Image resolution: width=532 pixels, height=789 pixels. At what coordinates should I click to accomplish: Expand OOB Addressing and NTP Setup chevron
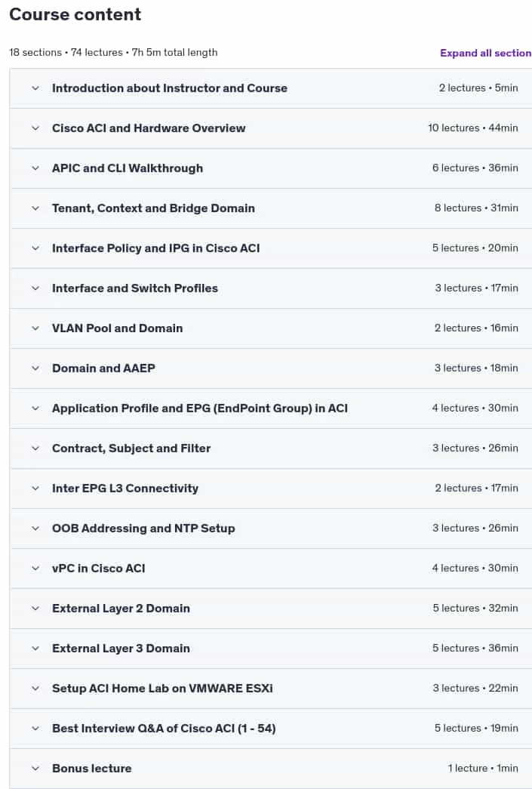[35, 529]
